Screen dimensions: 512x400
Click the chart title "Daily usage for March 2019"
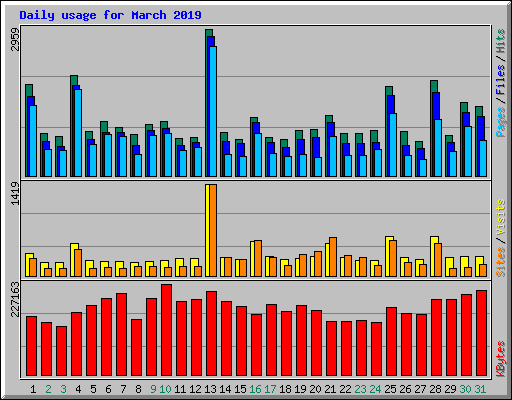pos(110,15)
